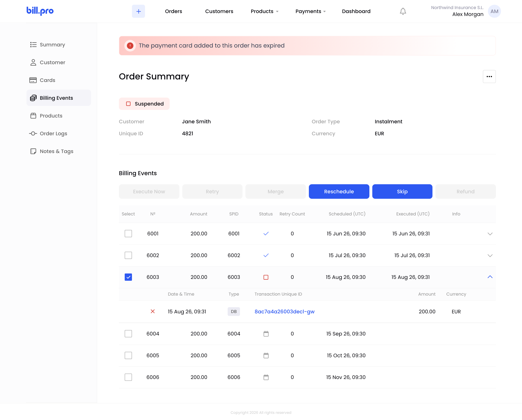Viewport: 522px width, 420px height.
Task: Go to Orders in top navigation
Action: pos(173,11)
